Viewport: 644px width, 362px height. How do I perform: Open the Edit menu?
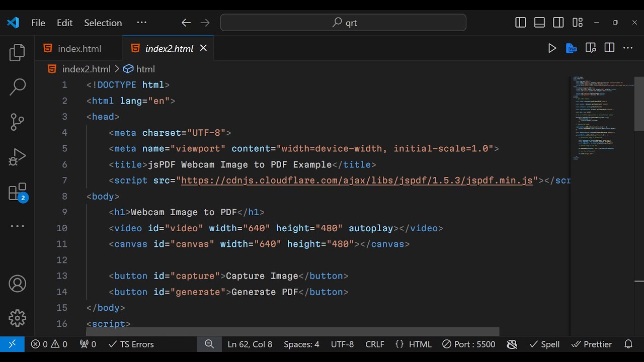coord(65,23)
